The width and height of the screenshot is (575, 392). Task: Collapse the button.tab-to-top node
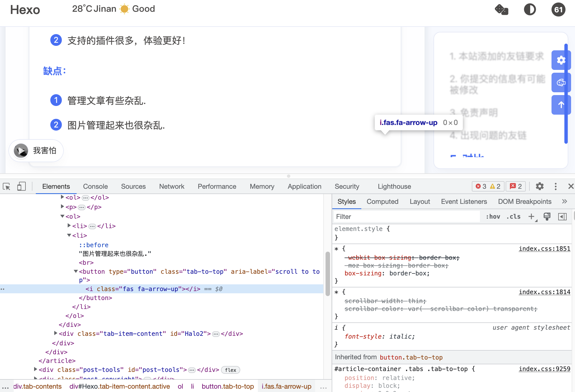(76, 271)
